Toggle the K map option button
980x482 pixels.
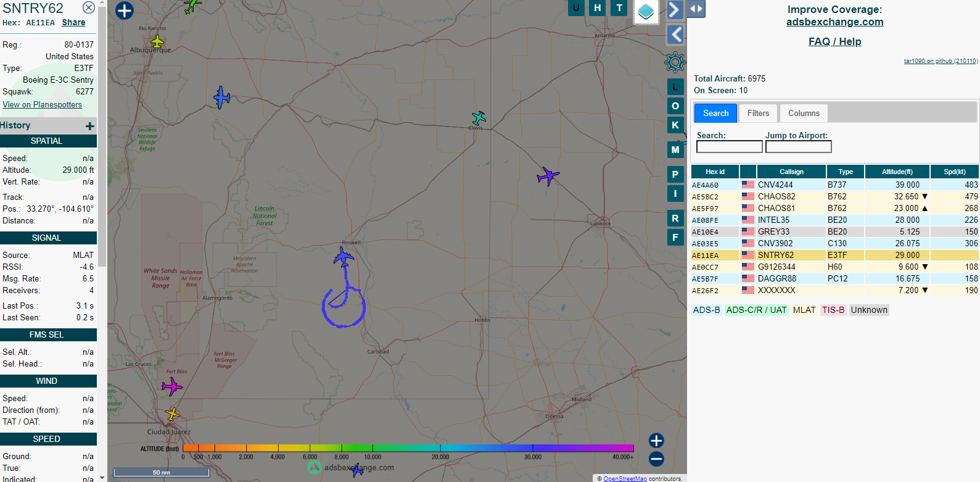coord(675,125)
